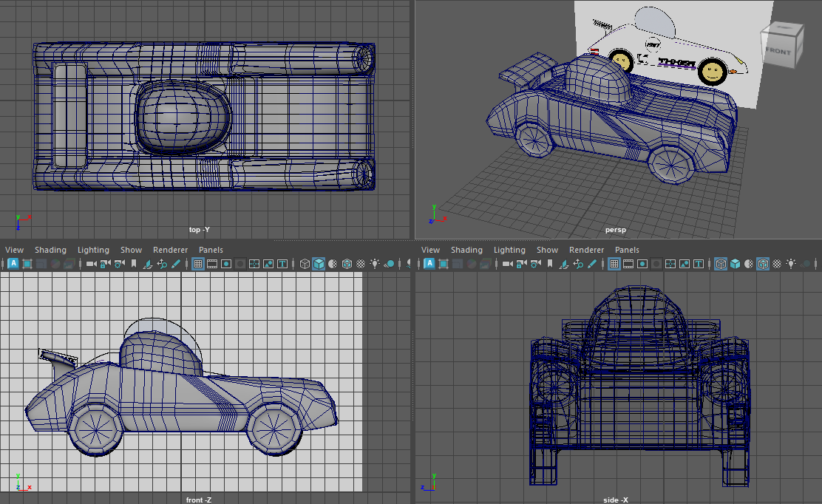This screenshot has width=822, height=504.
Task: Click Select Camera icon in front -Z panel toolbar
Action: (x=91, y=264)
